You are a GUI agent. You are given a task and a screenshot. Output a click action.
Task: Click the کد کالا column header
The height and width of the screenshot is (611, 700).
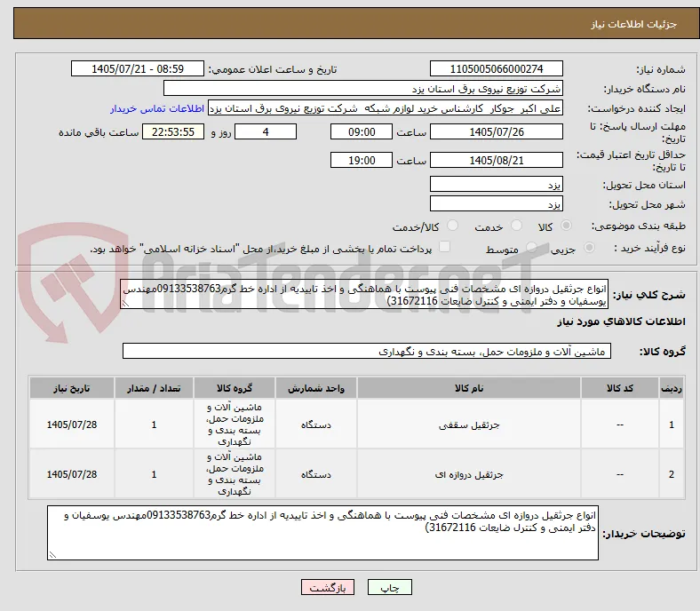click(620, 388)
